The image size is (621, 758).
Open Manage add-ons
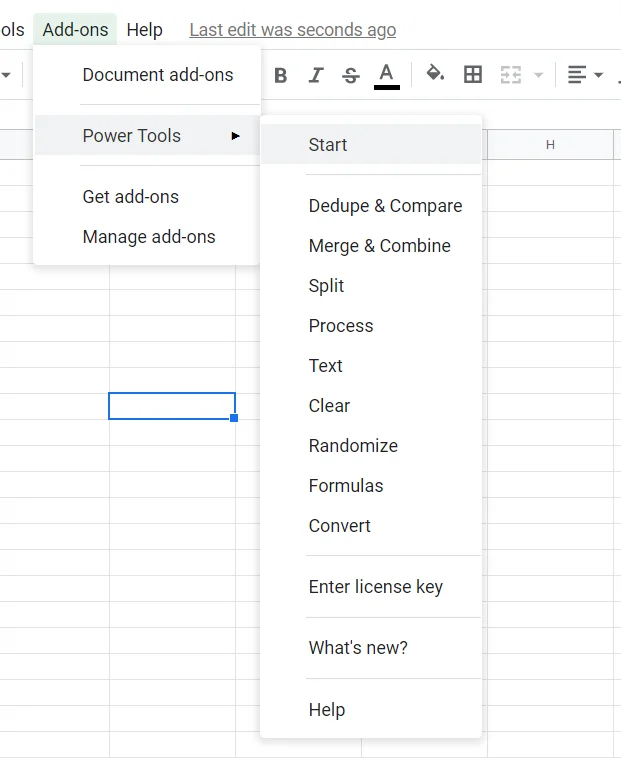[x=149, y=237]
